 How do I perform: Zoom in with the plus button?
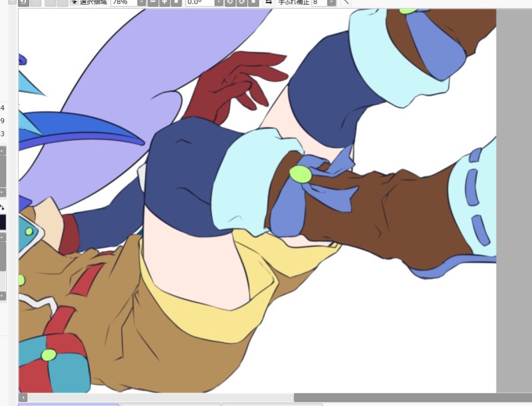(x=164, y=3)
